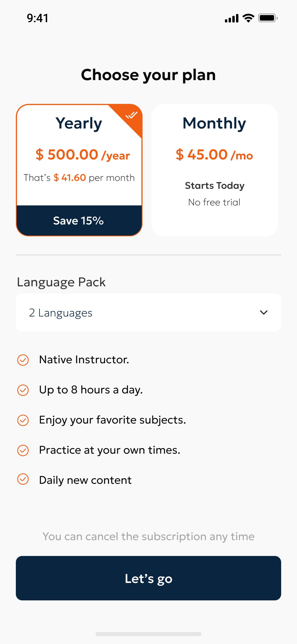
Task: Select the Monthly plan card
Action: 214,170
